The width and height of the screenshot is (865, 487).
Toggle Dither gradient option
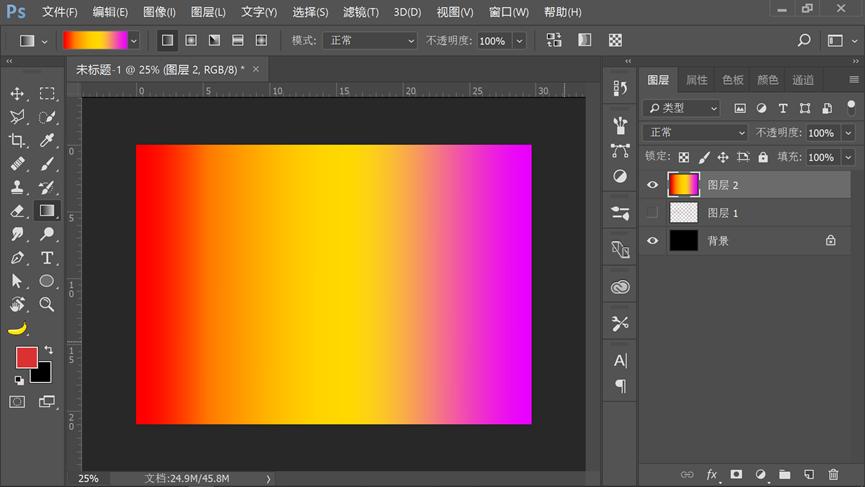point(585,40)
